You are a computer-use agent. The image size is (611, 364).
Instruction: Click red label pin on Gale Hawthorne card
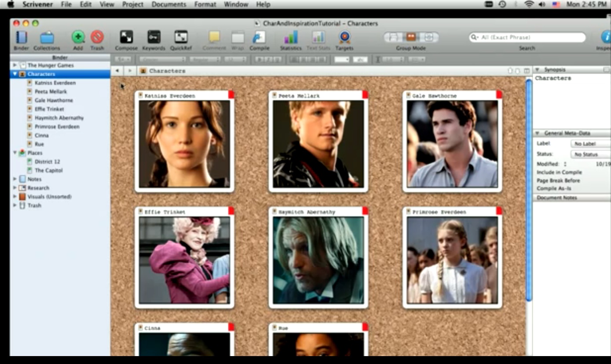coord(499,95)
